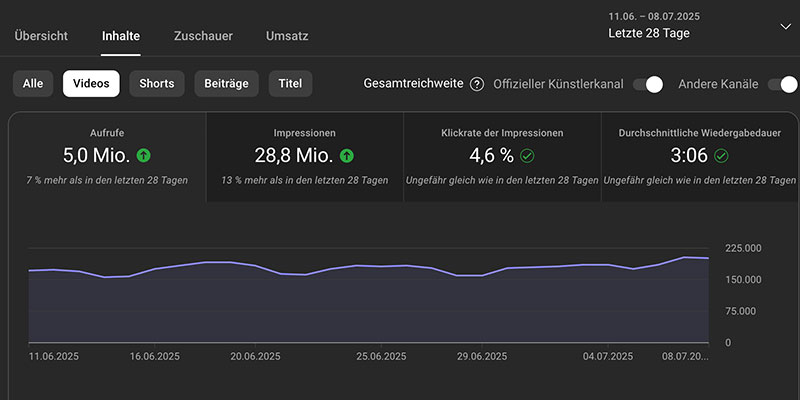The image size is (800, 400).
Task: Select the Aufrufe metric card
Action: 108,156
